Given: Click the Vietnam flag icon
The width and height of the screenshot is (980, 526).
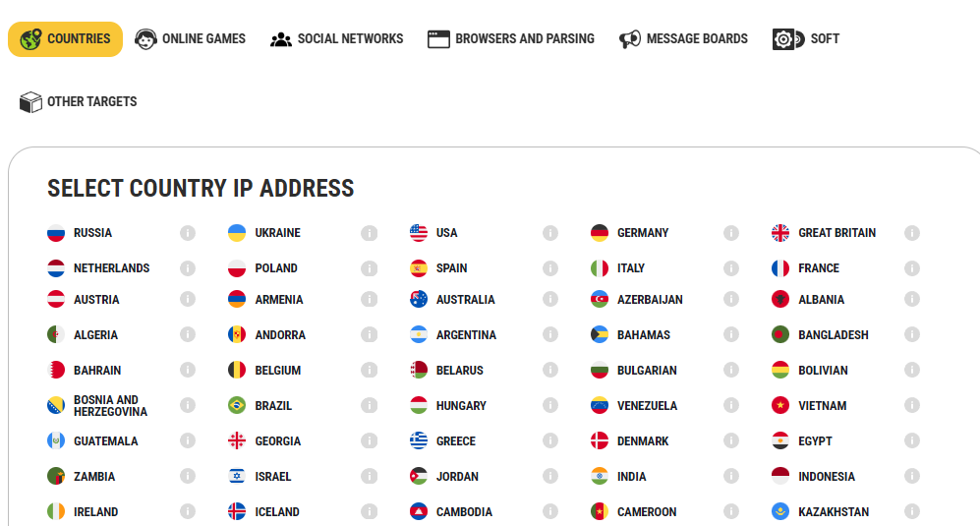Looking at the screenshot, I should click(x=780, y=406).
